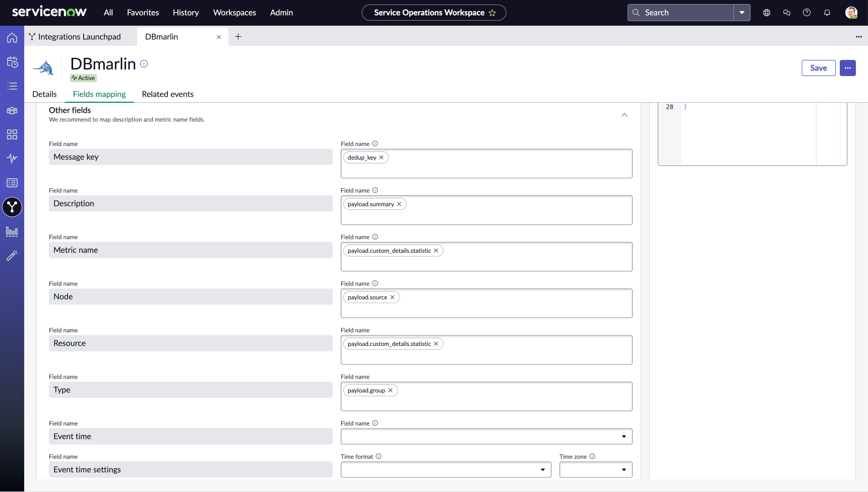Click in the Message key mapping box
This screenshot has width=868, height=492.
point(486,164)
